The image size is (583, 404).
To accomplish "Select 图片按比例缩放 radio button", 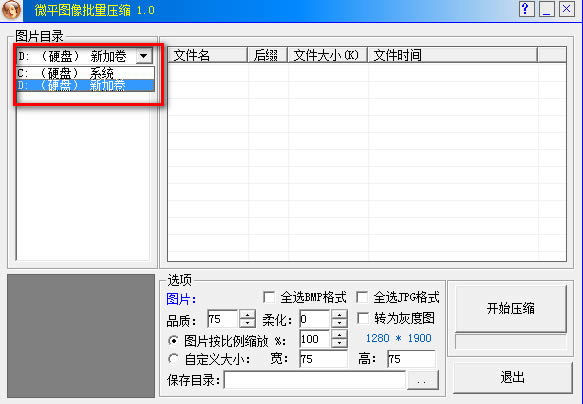I will coord(173,340).
